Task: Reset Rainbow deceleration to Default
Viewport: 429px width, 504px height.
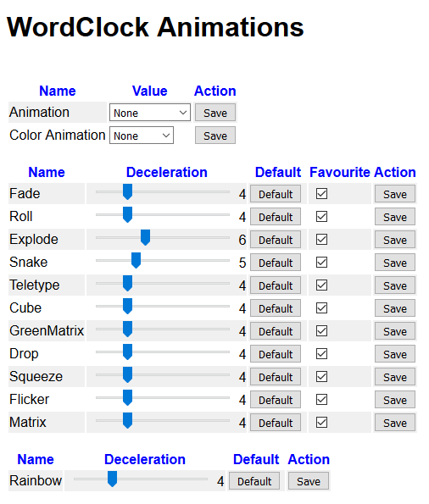Action: click(x=254, y=481)
